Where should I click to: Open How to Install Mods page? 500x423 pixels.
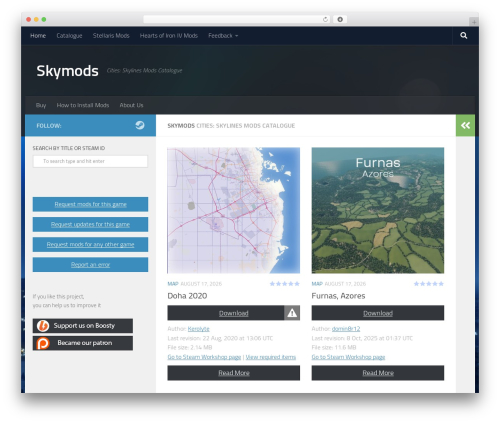(83, 105)
